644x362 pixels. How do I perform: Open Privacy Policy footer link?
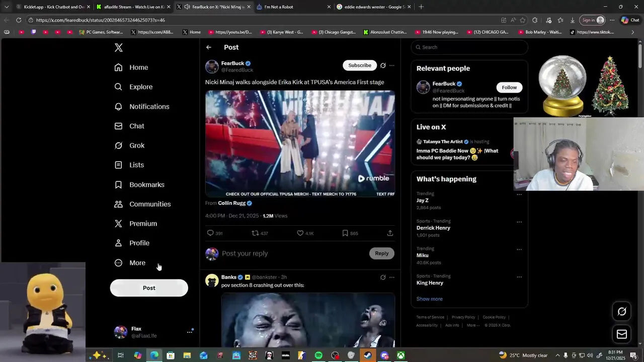coord(463,317)
